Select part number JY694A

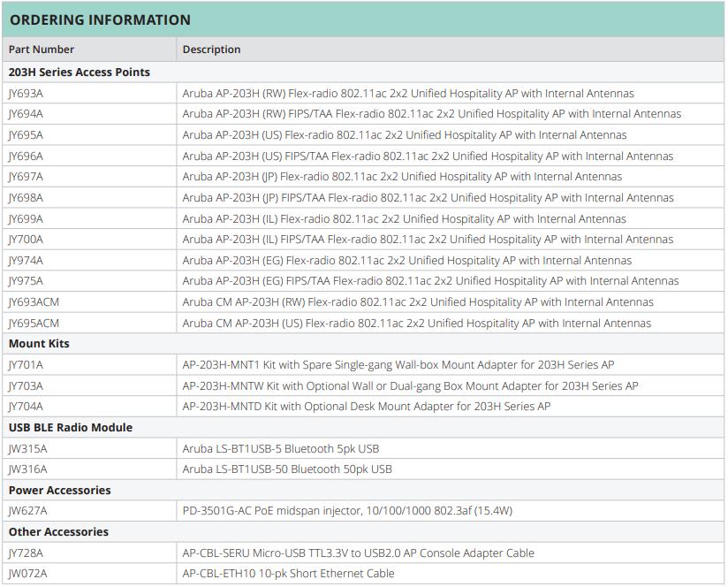pos(26,114)
